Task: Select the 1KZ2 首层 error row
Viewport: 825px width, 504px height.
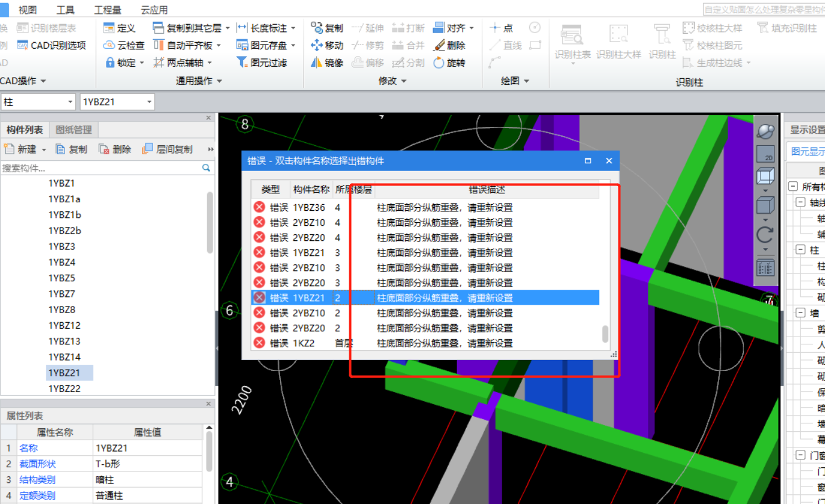Action: pyautogui.click(x=425, y=343)
